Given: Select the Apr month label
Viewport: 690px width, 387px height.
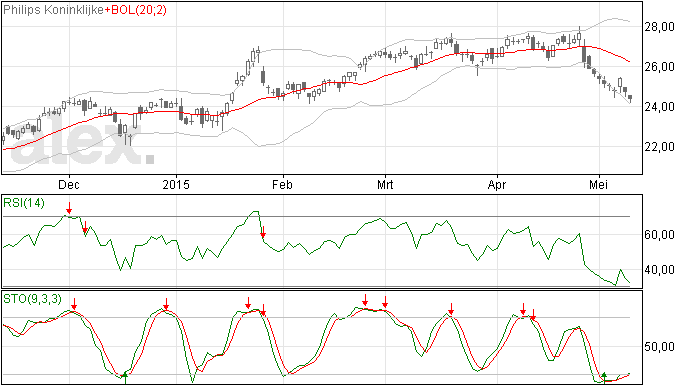Looking at the screenshot, I should click(497, 184).
